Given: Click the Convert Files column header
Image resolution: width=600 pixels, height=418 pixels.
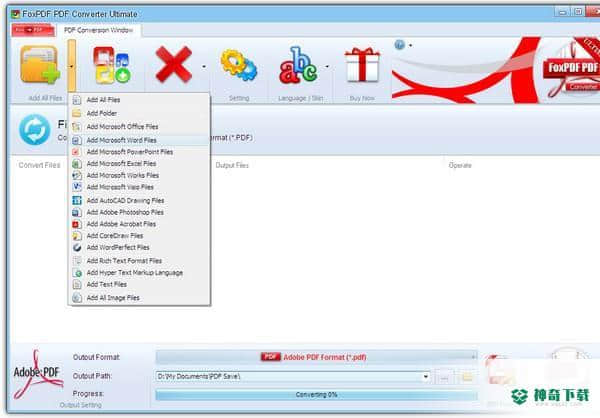Looking at the screenshot, I should [x=39, y=165].
